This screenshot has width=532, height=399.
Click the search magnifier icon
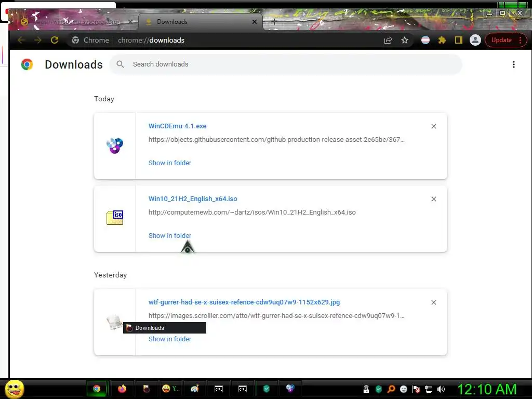pyautogui.click(x=120, y=64)
